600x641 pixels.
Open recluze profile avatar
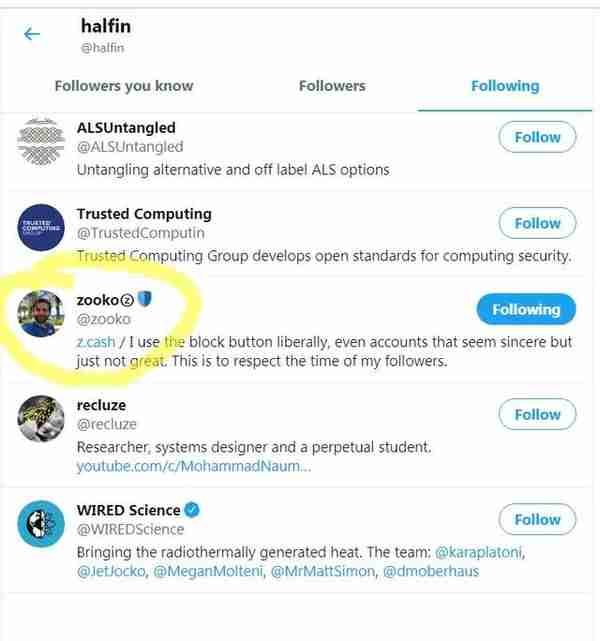41,419
